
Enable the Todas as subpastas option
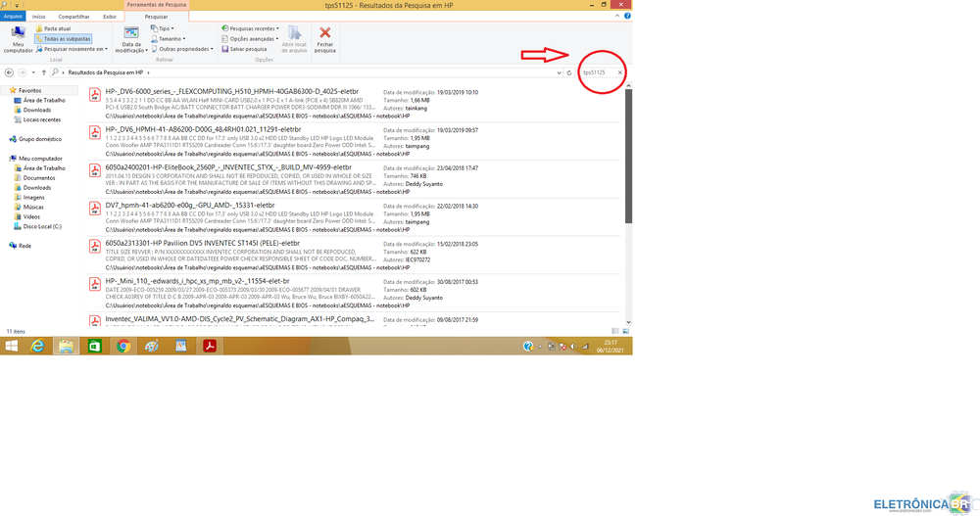67,39
